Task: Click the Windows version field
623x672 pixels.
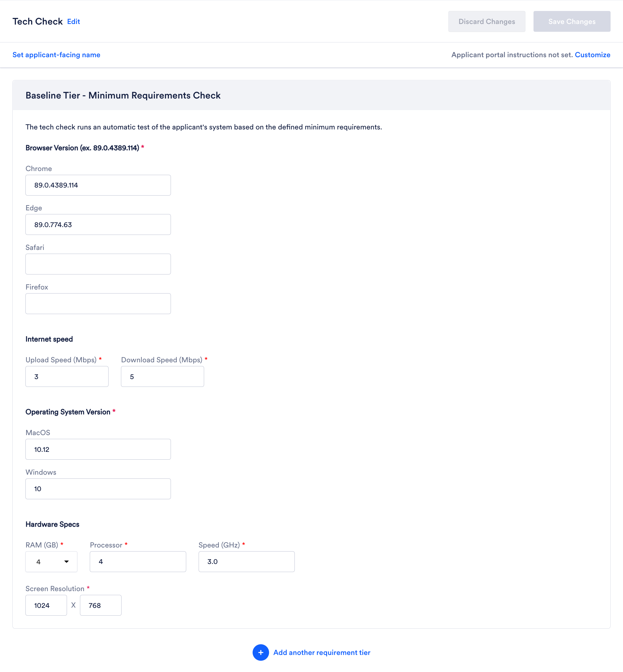Action: [x=98, y=489]
